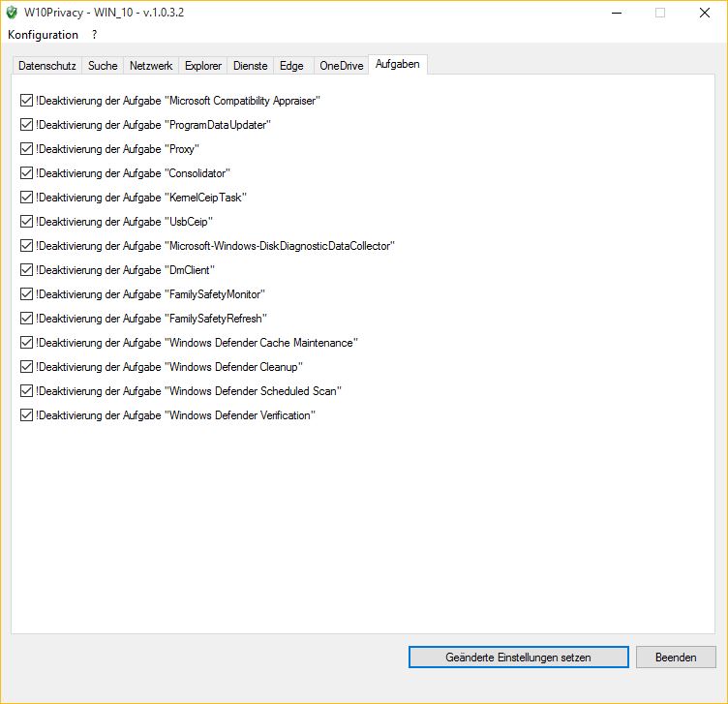Toggle the FamilySafetyMonitor task checkbox

[x=26, y=294]
